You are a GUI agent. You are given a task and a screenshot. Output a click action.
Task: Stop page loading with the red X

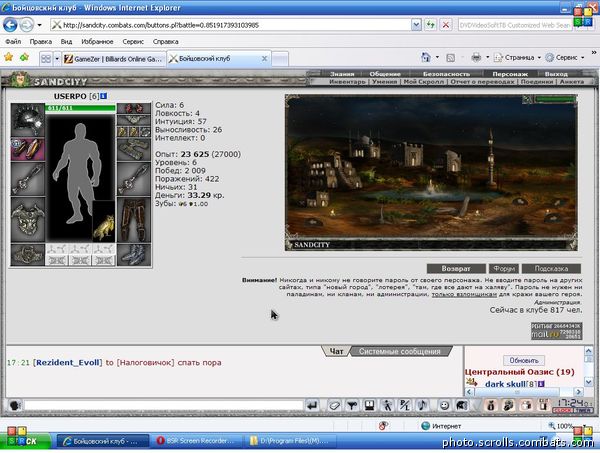[x=446, y=25]
